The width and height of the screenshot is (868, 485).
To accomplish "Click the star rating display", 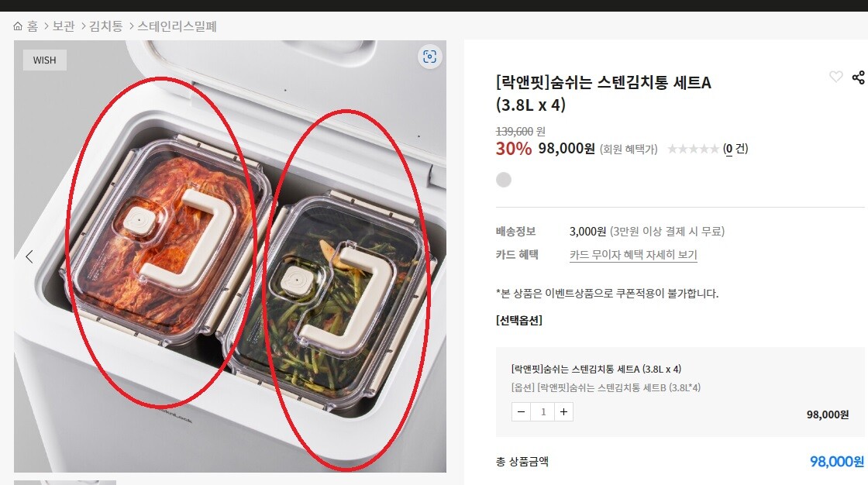I will [x=693, y=149].
